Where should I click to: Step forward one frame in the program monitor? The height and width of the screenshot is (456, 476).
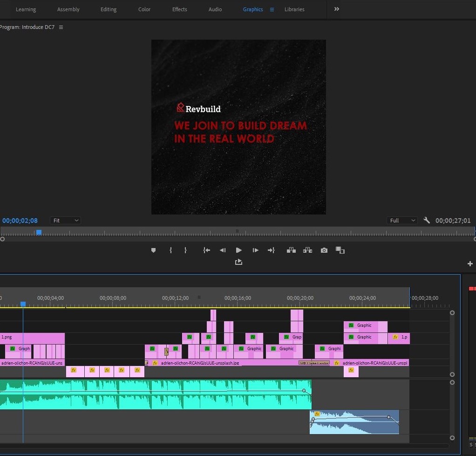pyautogui.click(x=255, y=250)
